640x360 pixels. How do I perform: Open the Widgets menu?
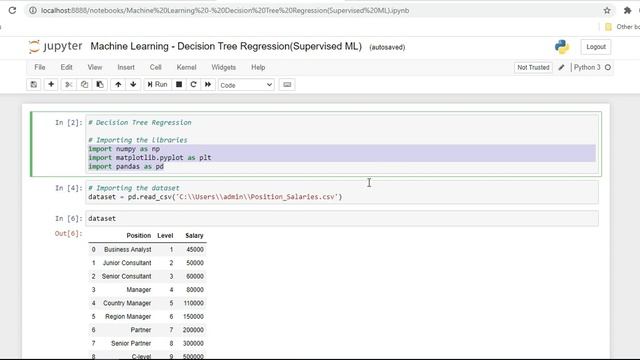[223, 67]
